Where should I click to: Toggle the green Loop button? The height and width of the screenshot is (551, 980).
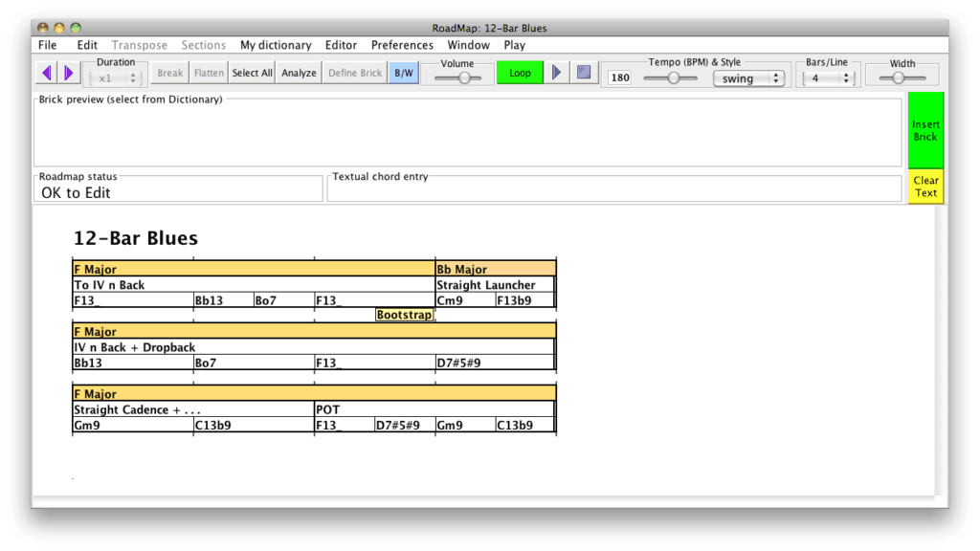520,73
